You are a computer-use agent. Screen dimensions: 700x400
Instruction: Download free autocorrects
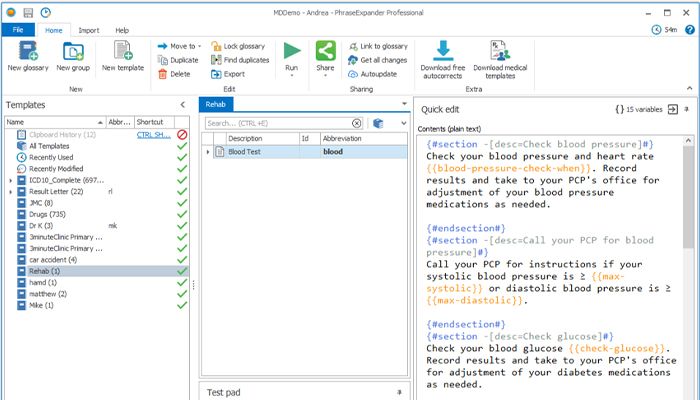tap(443, 60)
